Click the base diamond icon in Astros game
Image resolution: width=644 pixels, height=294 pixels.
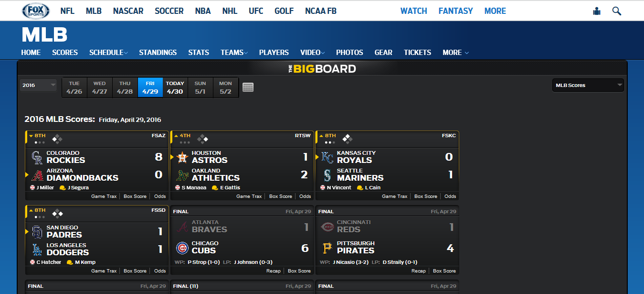coord(202,139)
